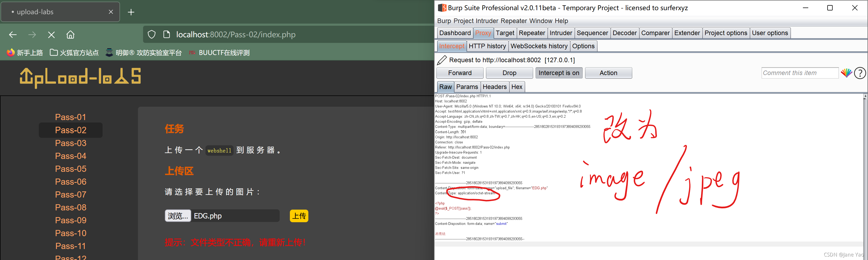This screenshot has width=868, height=260.
Task: Select Pass-05 in the sidebar
Action: pos(71,169)
